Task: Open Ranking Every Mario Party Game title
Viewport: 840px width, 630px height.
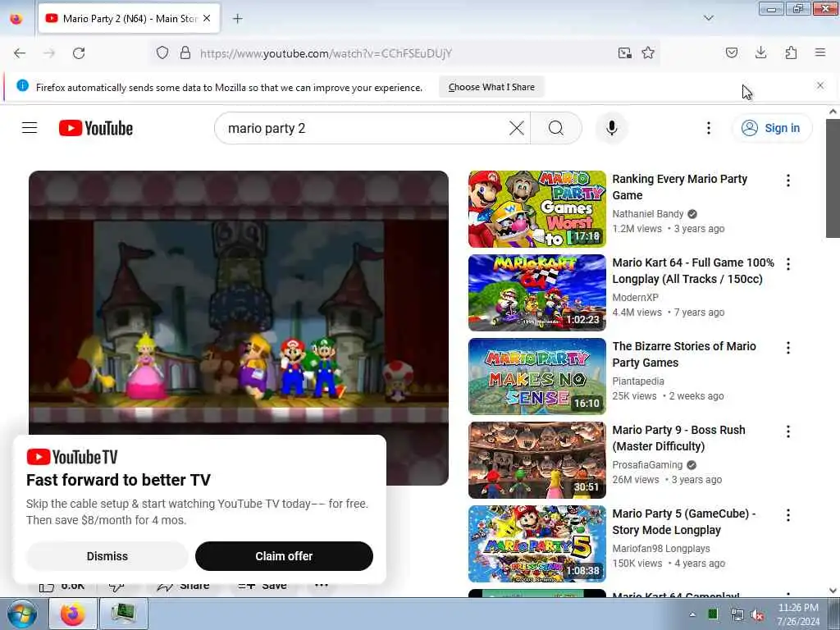Action: pos(679,187)
